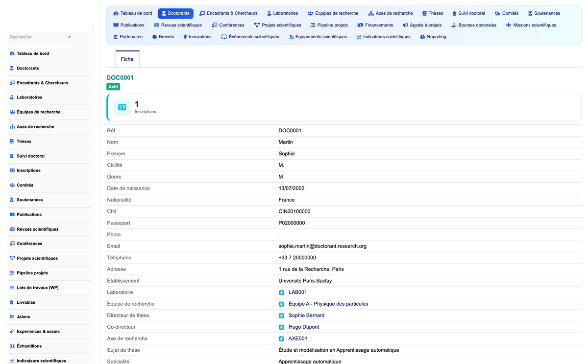Open Appels à projets in top menu
Image resolution: width=588 pixels, height=364 pixels.
(422, 25)
